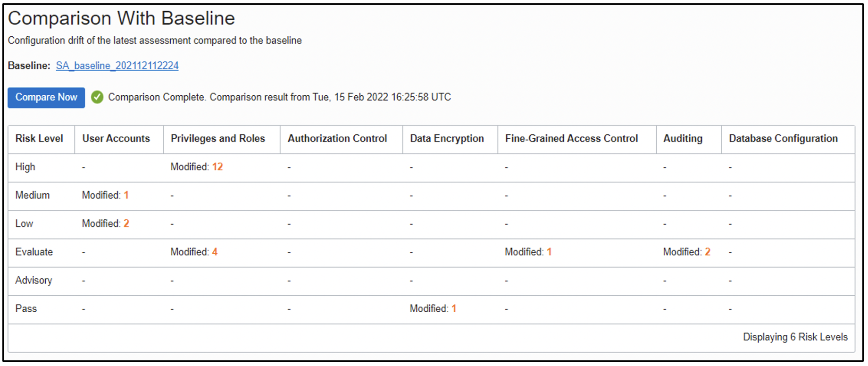The width and height of the screenshot is (868, 366).
Task: Click the Data Encryption column header
Action: point(447,139)
